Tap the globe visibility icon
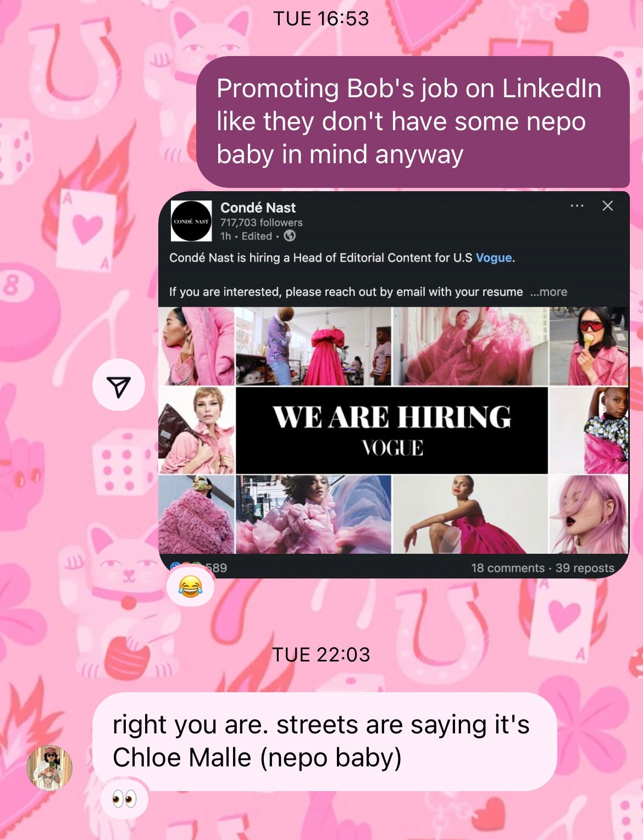 290,236
